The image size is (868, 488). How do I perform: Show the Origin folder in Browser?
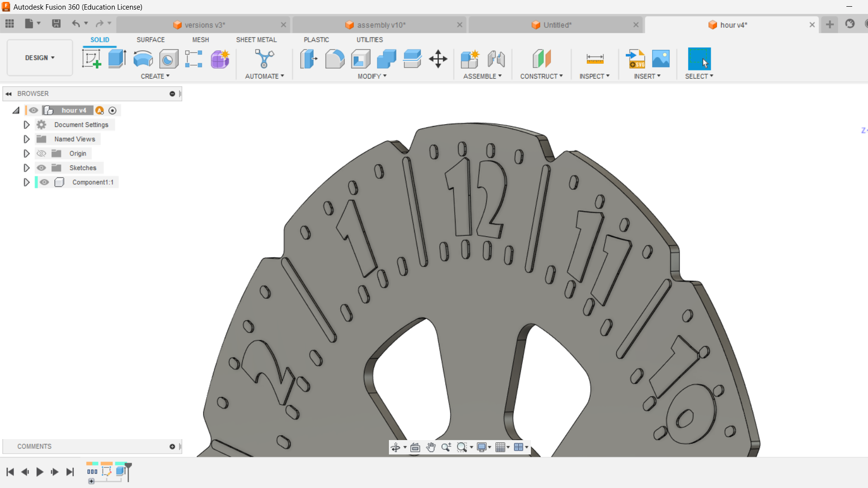pyautogui.click(x=42, y=153)
